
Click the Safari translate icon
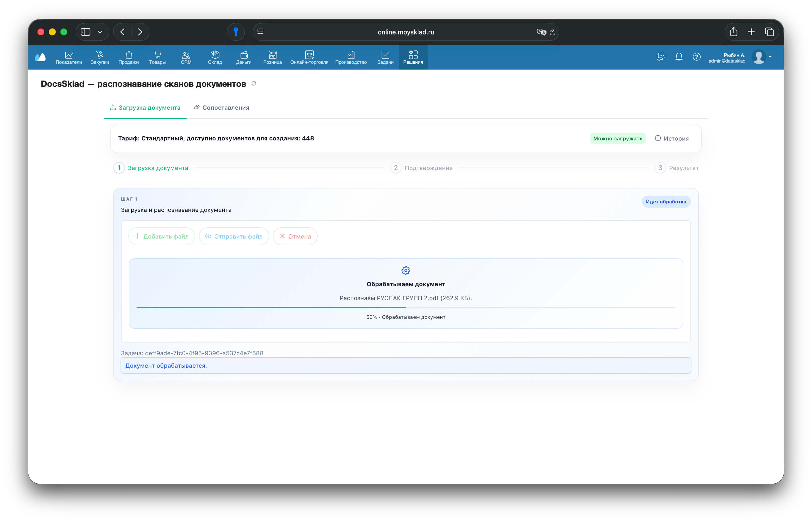541,32
